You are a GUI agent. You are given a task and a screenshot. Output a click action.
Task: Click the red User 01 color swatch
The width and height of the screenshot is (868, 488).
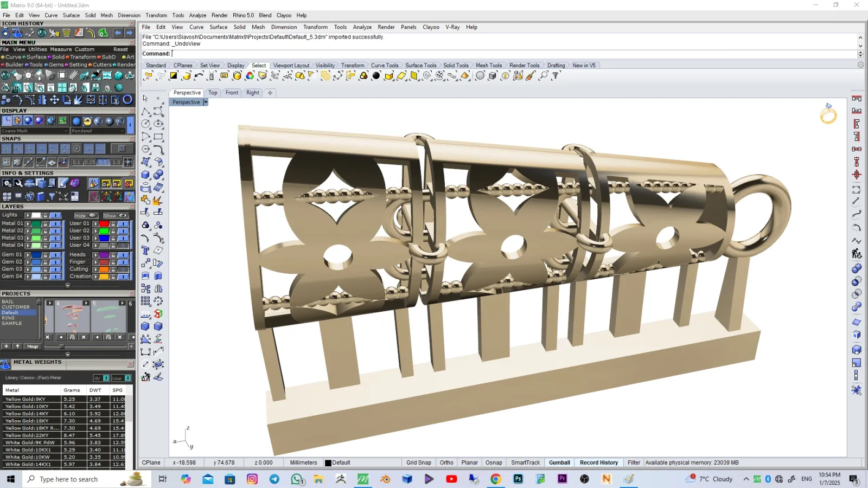pos(105,223)
